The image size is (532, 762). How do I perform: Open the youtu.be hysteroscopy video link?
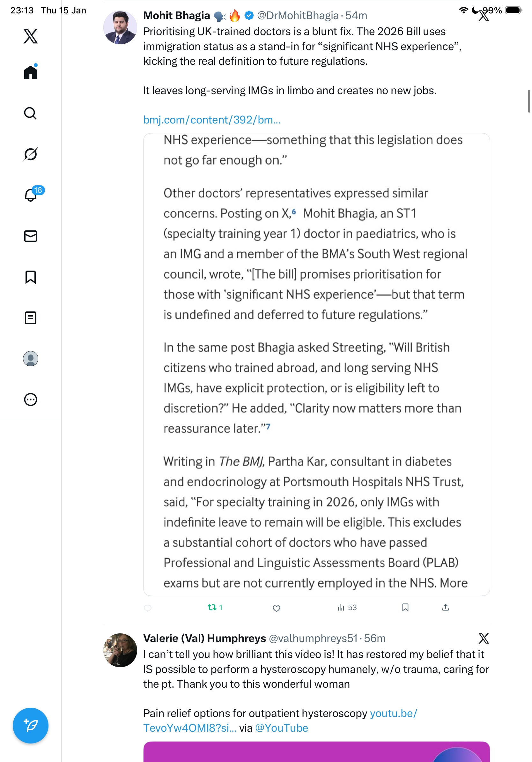click(393, 713)
